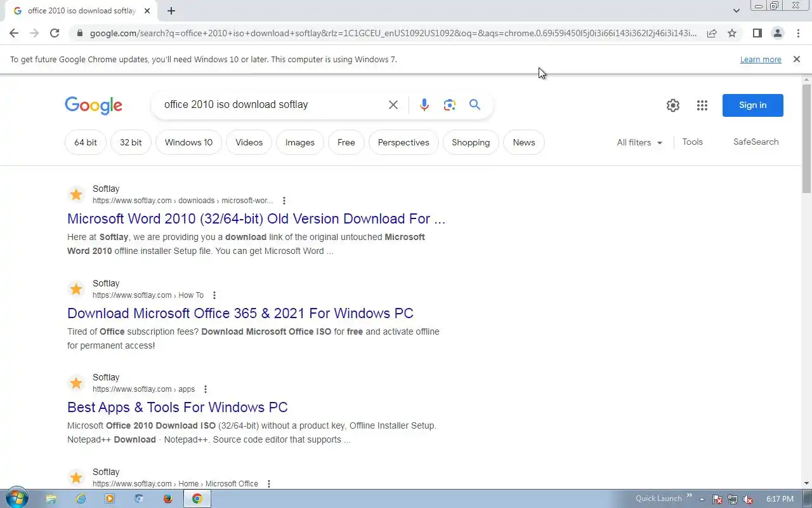The height and width of the screenshot is (508, 812).
Task: Open the Learn more link
Action: pos(761,59)
